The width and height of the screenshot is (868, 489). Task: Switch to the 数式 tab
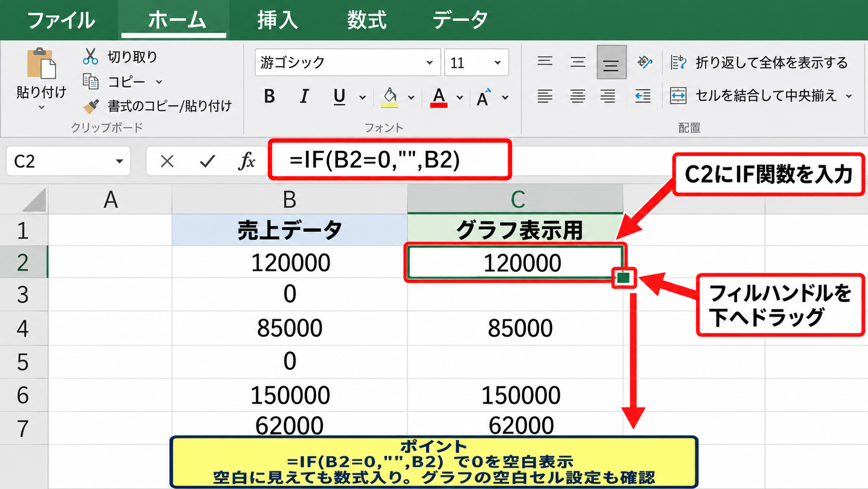point(367,20)
